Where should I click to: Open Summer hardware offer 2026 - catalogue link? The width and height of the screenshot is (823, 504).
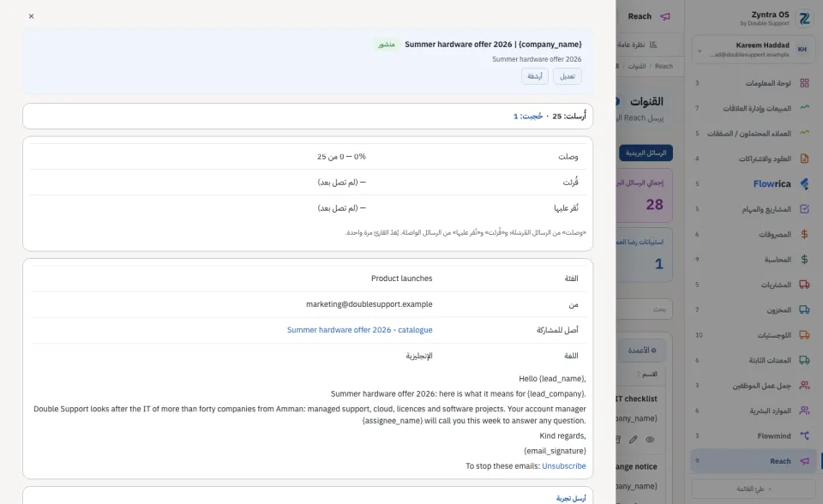pyautogui.click(x=359, y=330)
